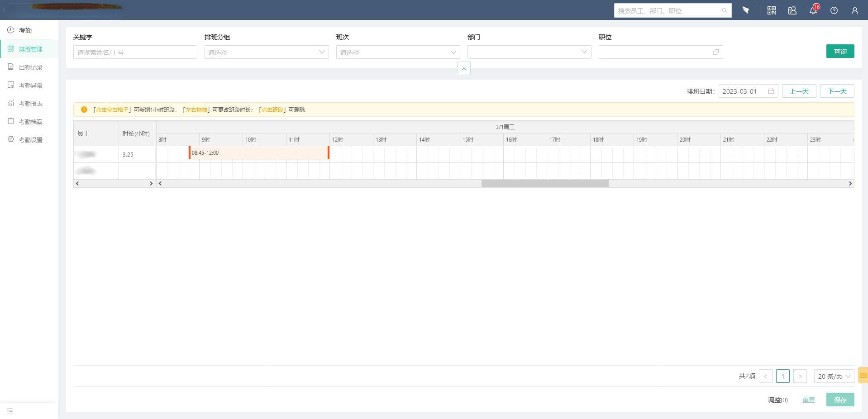The width and height of the screenshot is (868, 419).
Task: Click the magnifier icon in the header search
Action: click(x=724, y=10)
